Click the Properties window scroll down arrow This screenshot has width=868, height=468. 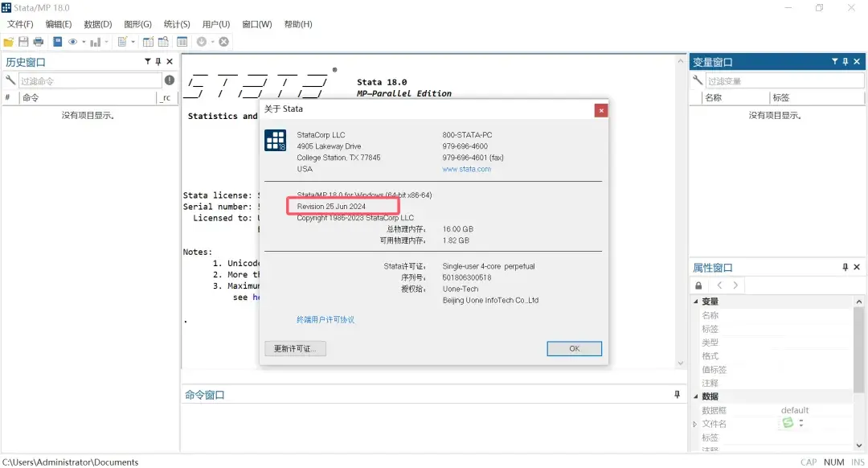(x=858, y=445)
